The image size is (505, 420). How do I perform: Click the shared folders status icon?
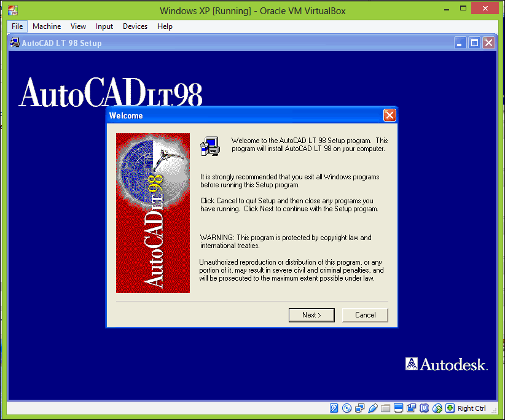[x=385, y=408]
